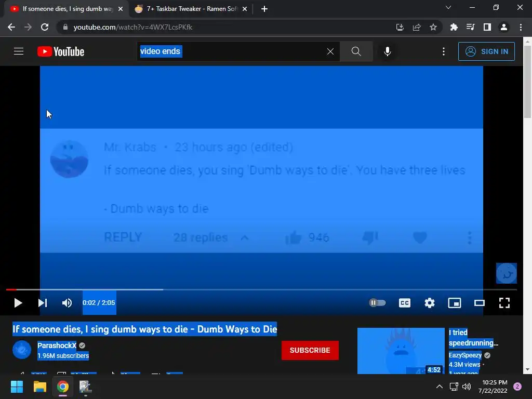Open ParashockX channel avatar

click(22, 350)
